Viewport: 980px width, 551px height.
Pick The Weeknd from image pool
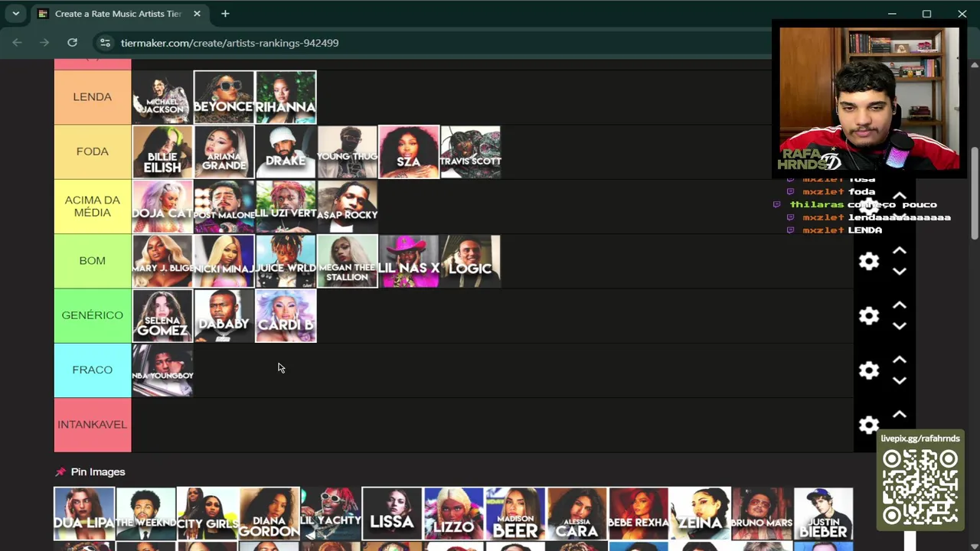[x=145, y=514]
